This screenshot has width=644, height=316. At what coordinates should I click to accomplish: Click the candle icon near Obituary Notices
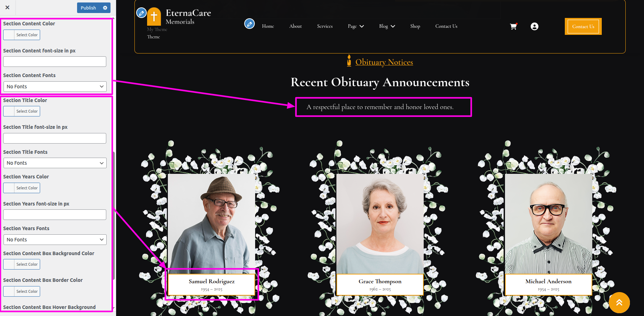click(349, 61)
